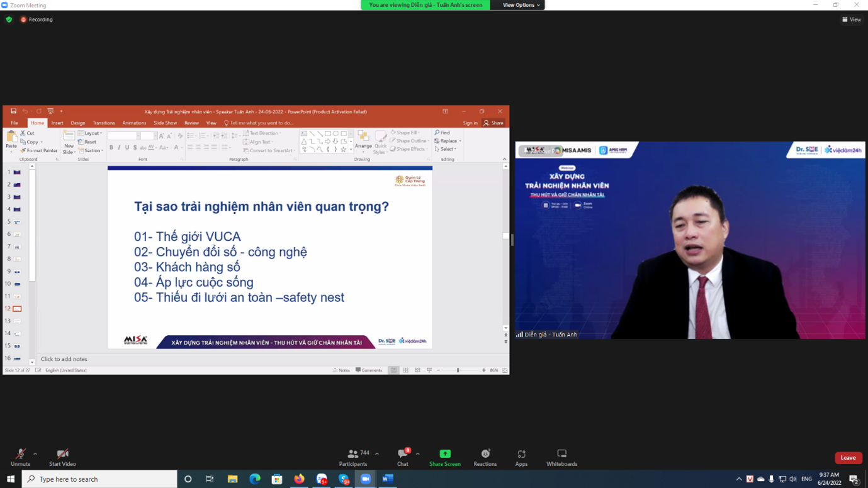Adjust the PowerPoint zoom slider

click(x=458, y=370)
